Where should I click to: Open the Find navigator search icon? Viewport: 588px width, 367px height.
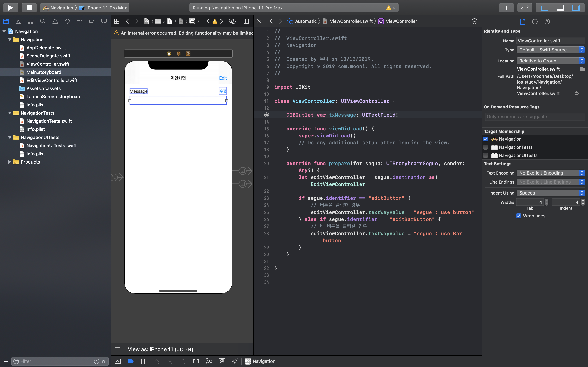(42, 21)
